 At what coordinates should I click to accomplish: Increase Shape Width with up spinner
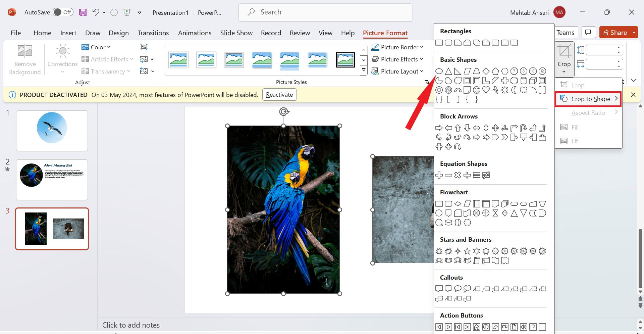619,61
